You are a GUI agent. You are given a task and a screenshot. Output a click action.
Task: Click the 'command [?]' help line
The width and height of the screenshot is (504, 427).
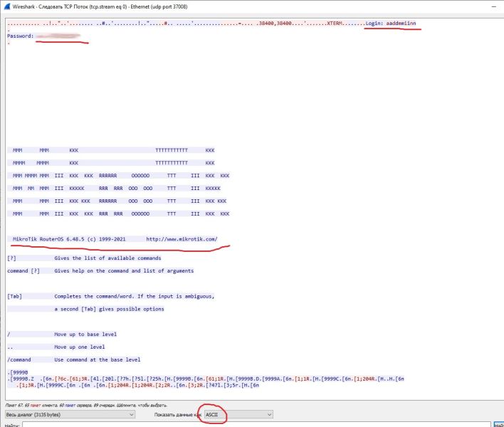(x=100, y=271)
